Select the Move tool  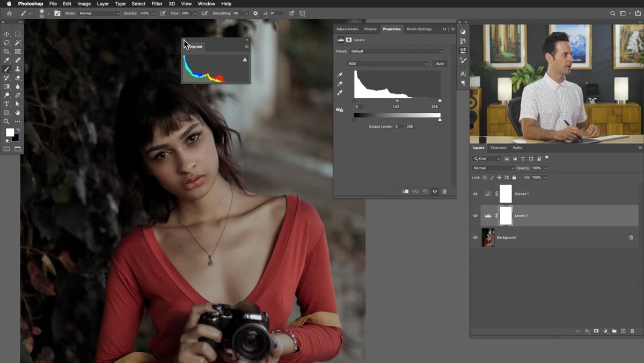(x=7, y=34)
